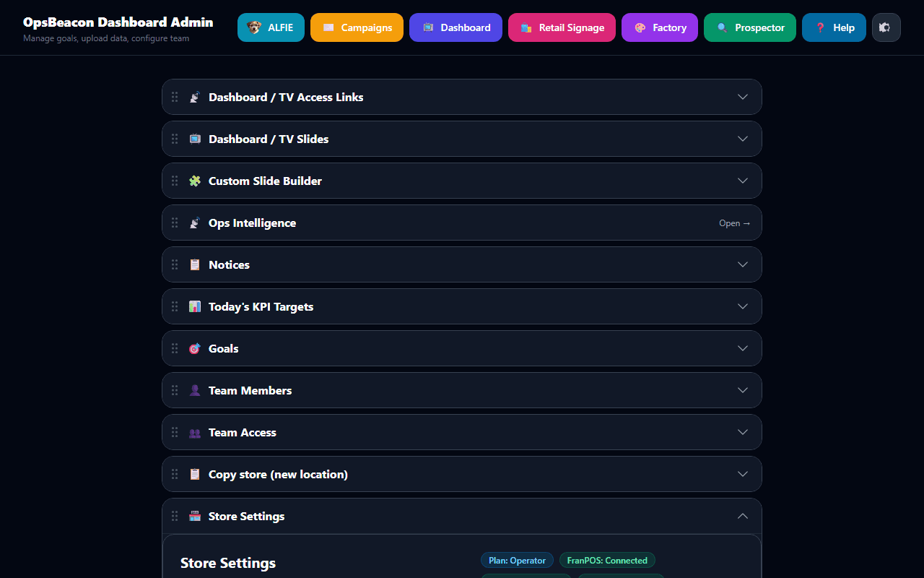
Task: Open the Prospector nav button
Action: coord(750,27)
